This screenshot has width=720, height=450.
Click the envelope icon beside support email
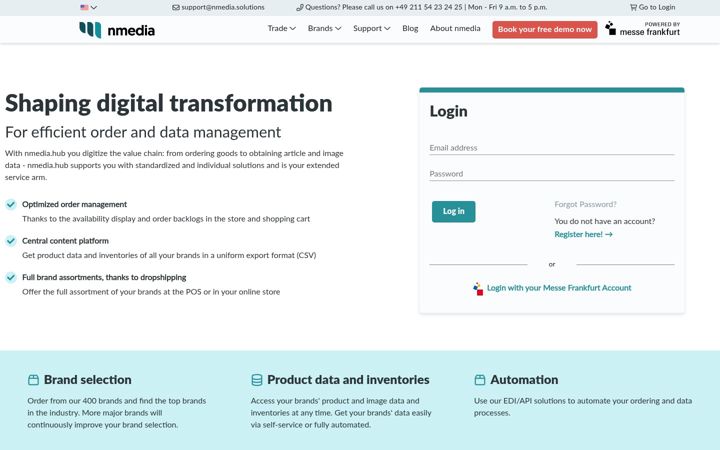pos(176,7)
